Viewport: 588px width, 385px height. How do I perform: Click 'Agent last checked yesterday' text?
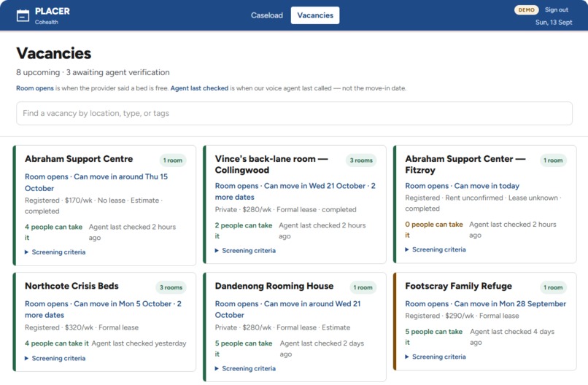point(139,343)
